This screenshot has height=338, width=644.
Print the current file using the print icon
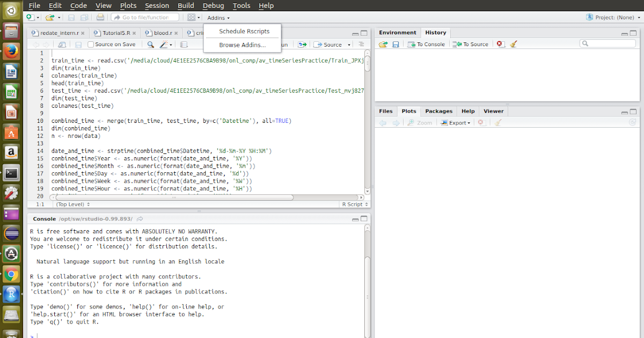[100, 17]
